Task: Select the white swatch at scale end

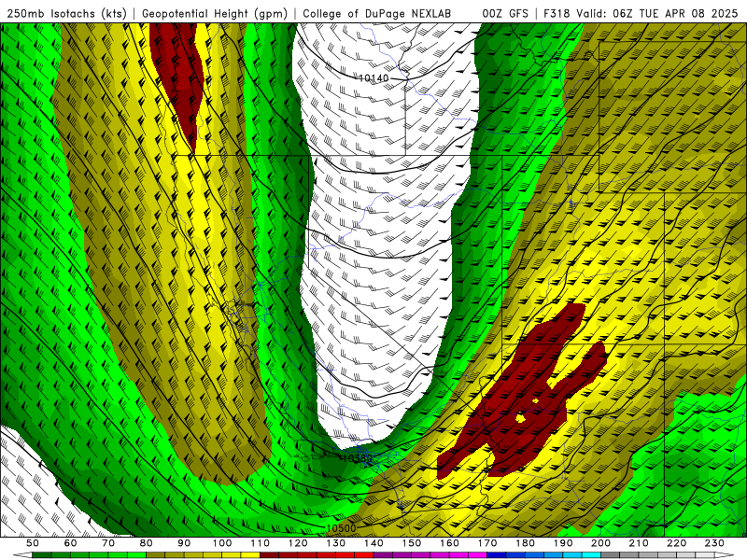Action: click(705, 555)
